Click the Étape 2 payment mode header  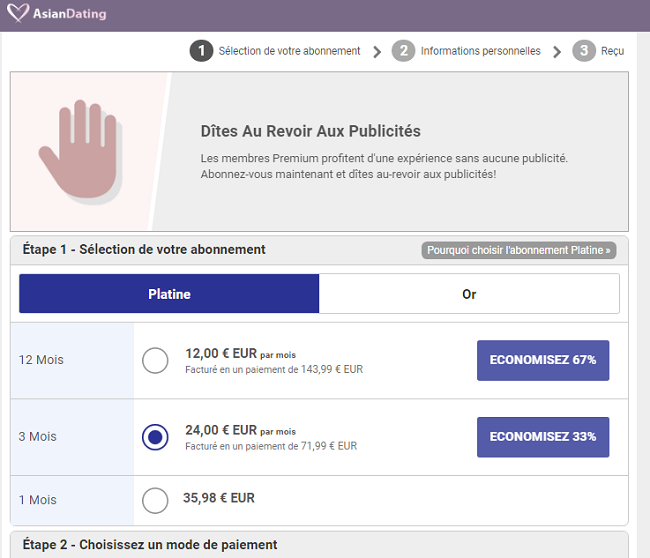(x=150, y=544)
